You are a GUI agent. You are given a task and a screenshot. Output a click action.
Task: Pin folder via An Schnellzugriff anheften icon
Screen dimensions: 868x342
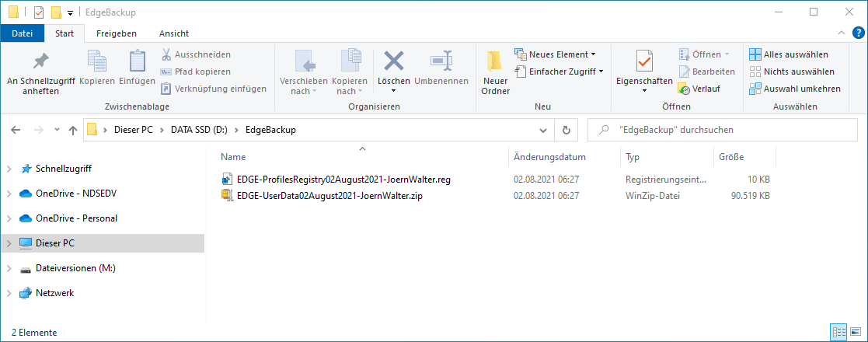point(39,61)
